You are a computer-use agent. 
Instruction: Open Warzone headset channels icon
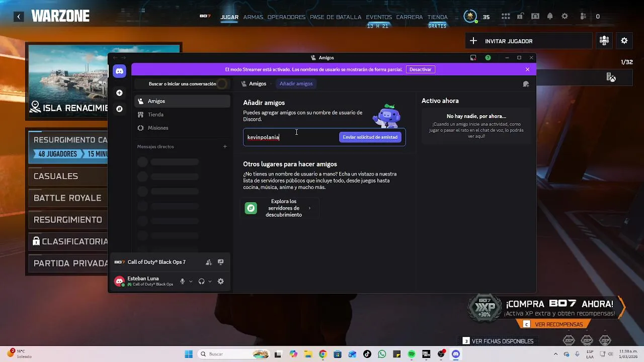[x=535, y=17]
